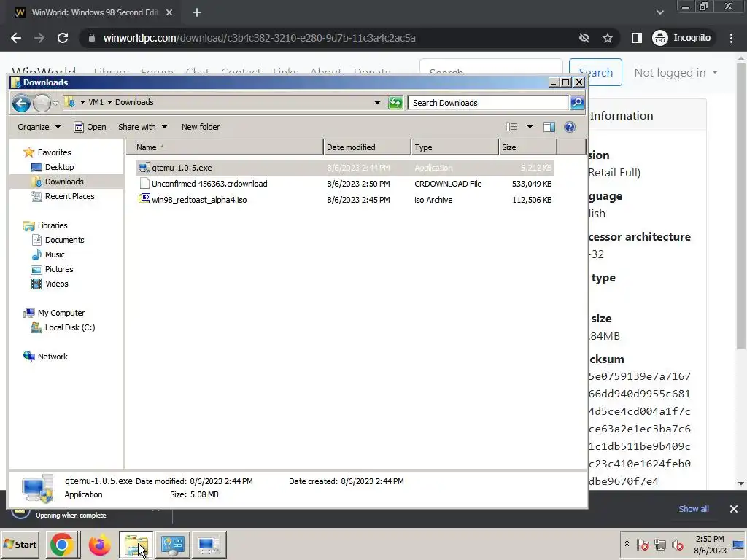747x560 pixels.
Task: Click the Incognito profile button
Action: 681,38
